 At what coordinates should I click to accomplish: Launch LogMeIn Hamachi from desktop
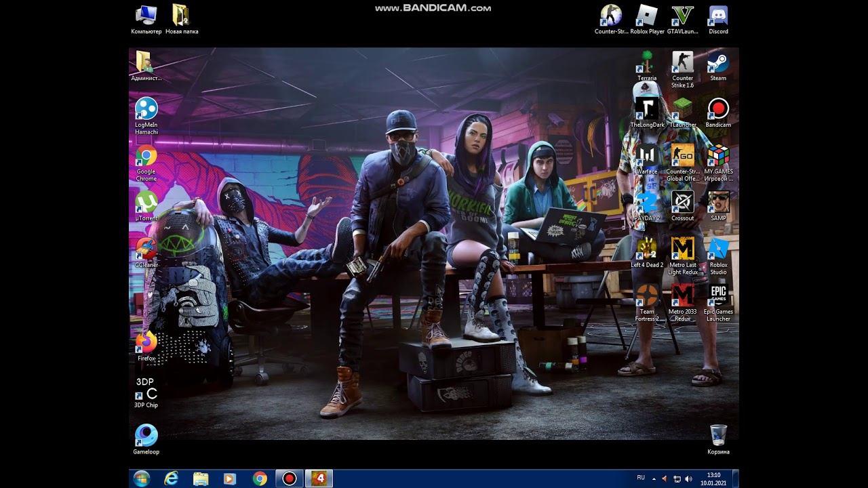pos(146,116)
